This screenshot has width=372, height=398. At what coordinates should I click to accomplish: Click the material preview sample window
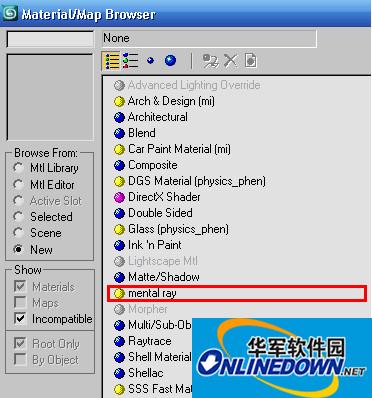[50, 97]
